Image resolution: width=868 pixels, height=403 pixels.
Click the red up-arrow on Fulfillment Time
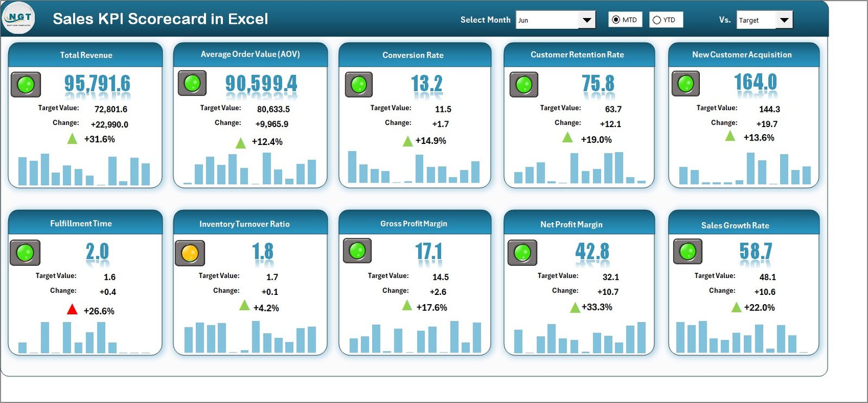pyautogui.click(x=72, y=310)
